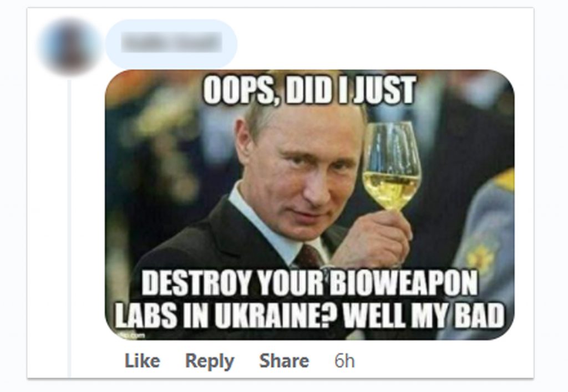Click the "LABS IN UKRAINE?" text
Viewport: 568px width, 392px height.
click(x=227, y=314)
